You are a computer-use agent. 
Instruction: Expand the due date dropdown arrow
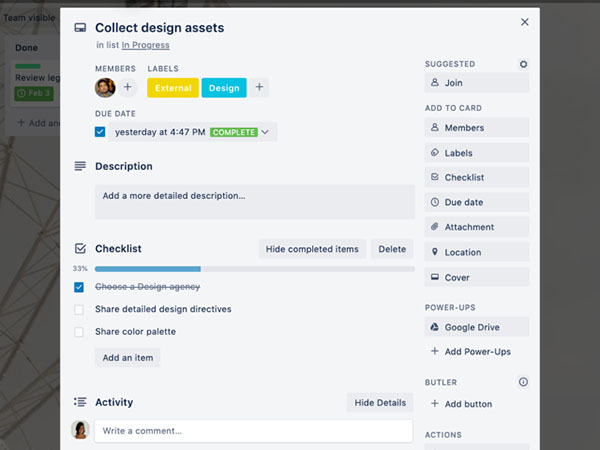(266, 132)
